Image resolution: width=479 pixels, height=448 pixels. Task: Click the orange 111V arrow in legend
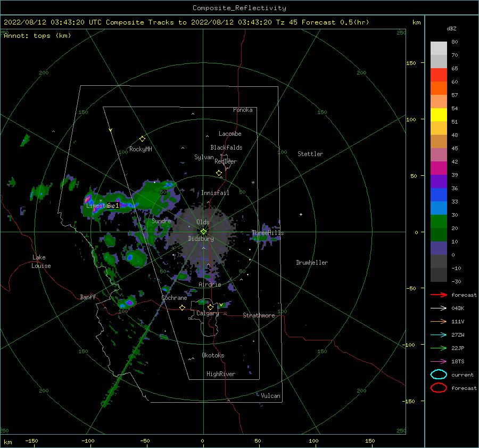tap(439, 321)
